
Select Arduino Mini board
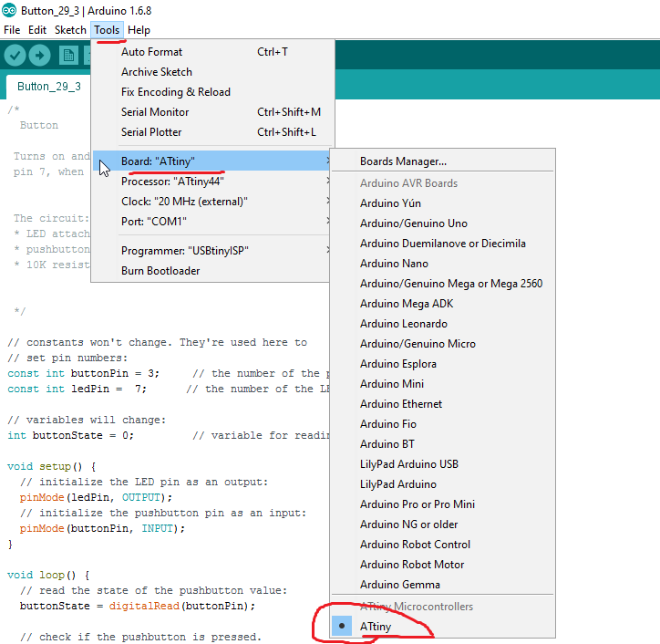pos(442,384)
